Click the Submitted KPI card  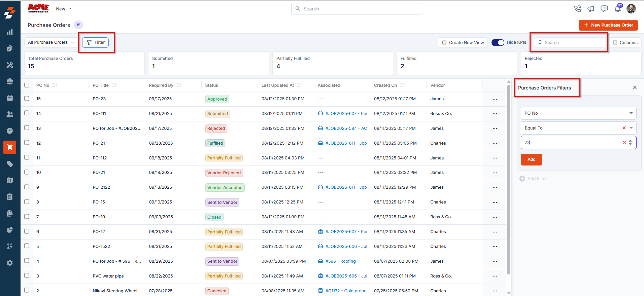pos(208,63)
